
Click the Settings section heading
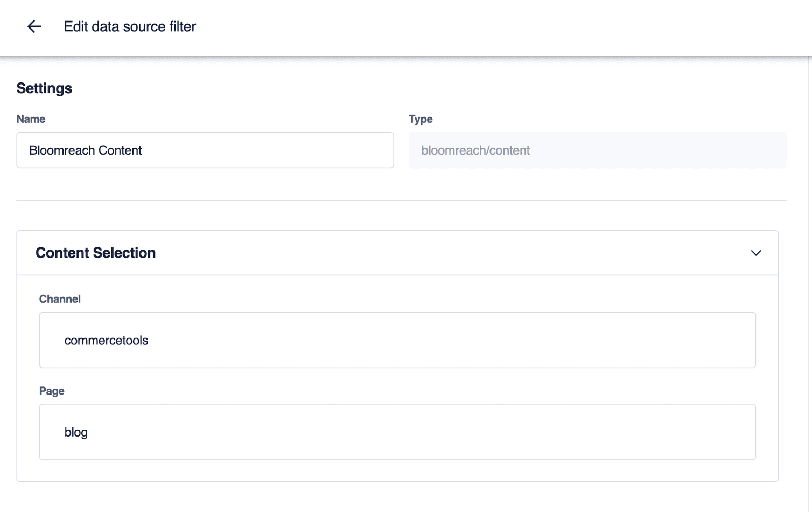44,88
